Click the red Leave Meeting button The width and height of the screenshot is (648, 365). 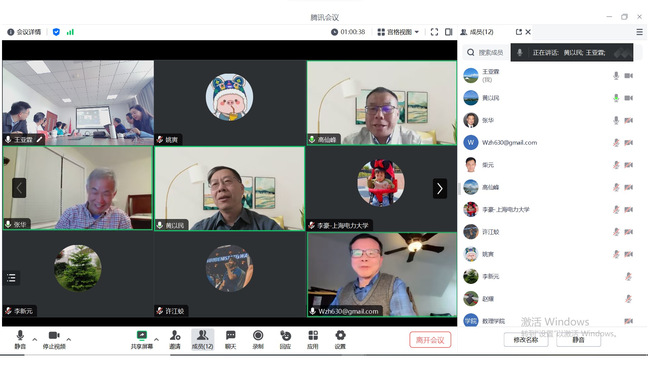[x=430, y=340]
